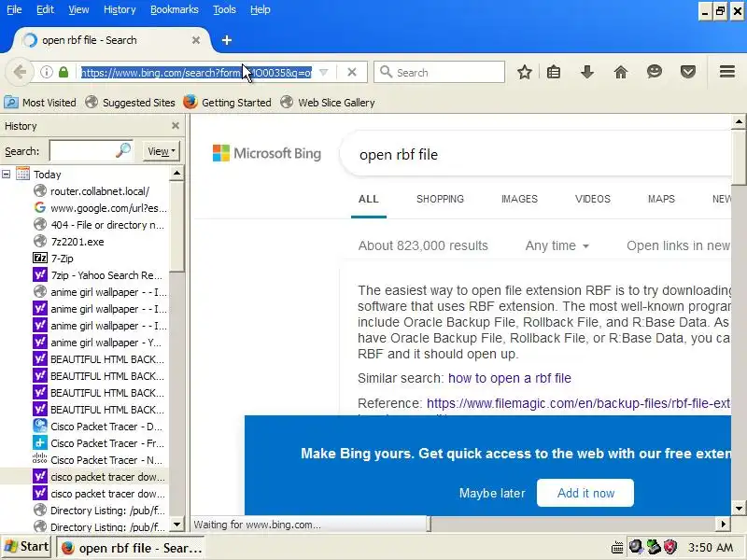This screenshot has width=747, height=560.
Task: Click page horizontal scroll right arrow
Action: 723,525
